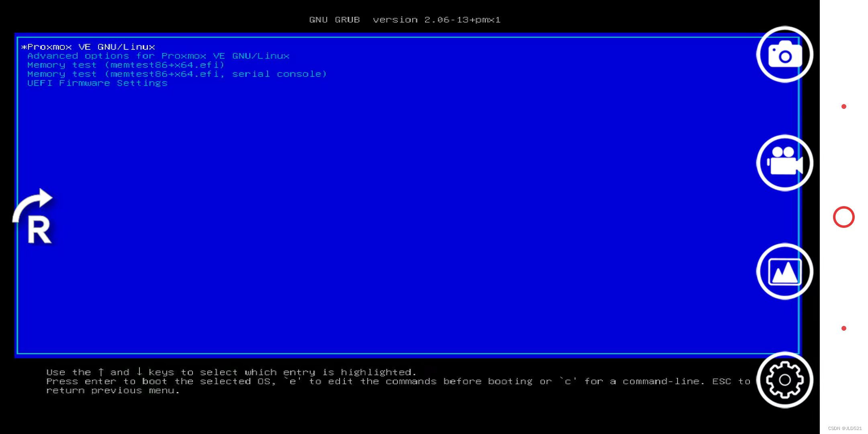Select Advanced options for Proxmox VE GNU/Linux

tap(158, 56)
